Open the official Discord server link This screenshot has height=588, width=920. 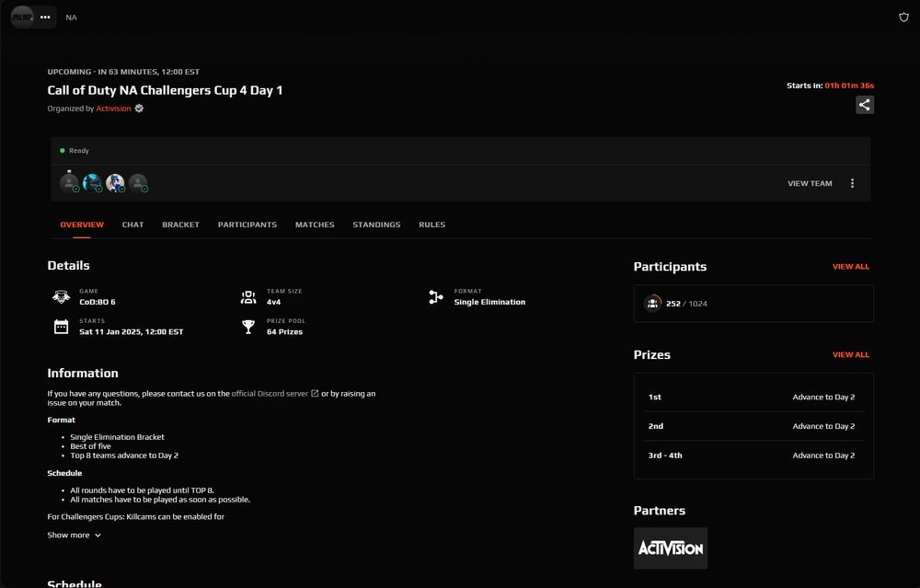(270, 394)
